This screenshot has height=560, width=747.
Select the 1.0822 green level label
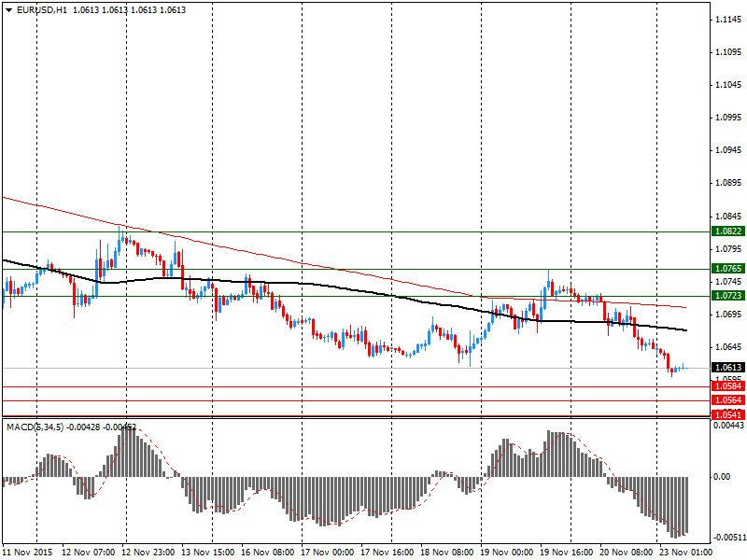click(728, 231)
